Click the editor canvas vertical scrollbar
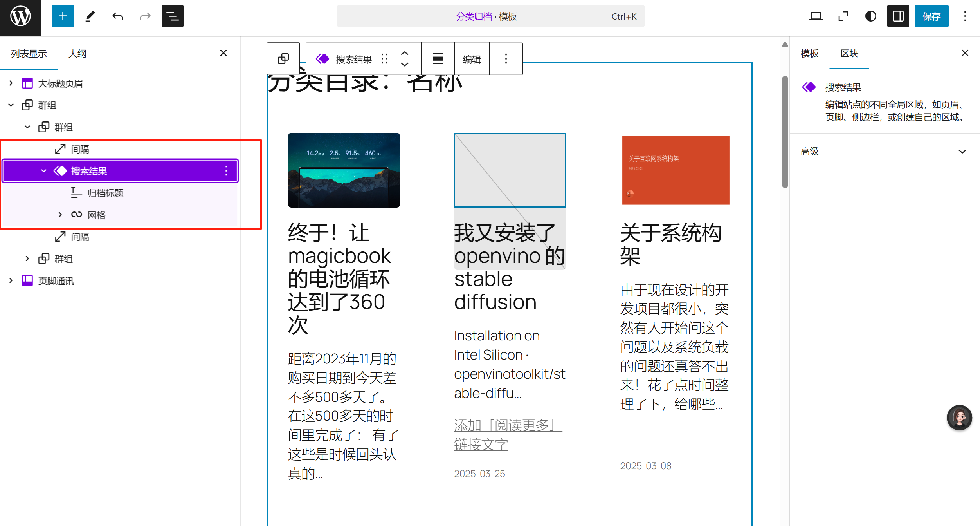The width and height of the screenshot is (980, 526). pos(785,132)
